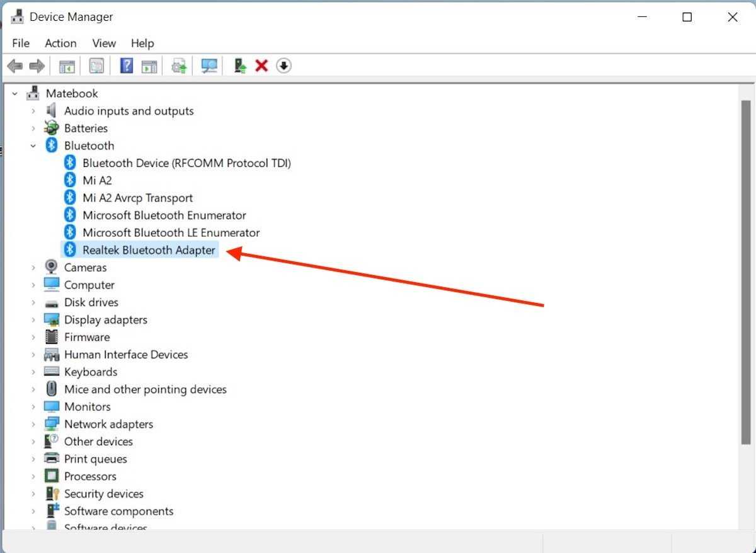Select the Mi A2 Avrcp Transport device
756x553 pixels.
(x=137, y=198)
